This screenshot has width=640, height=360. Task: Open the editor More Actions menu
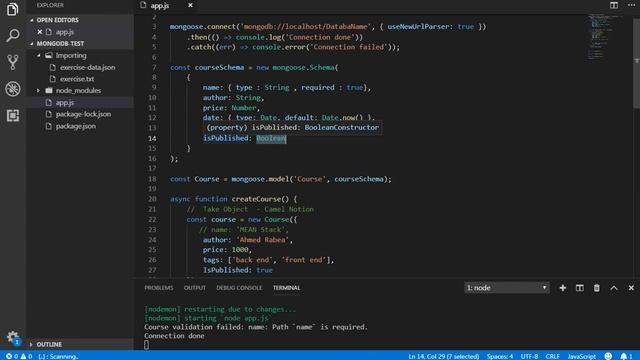pyautogui.click(x=631, y=5)
